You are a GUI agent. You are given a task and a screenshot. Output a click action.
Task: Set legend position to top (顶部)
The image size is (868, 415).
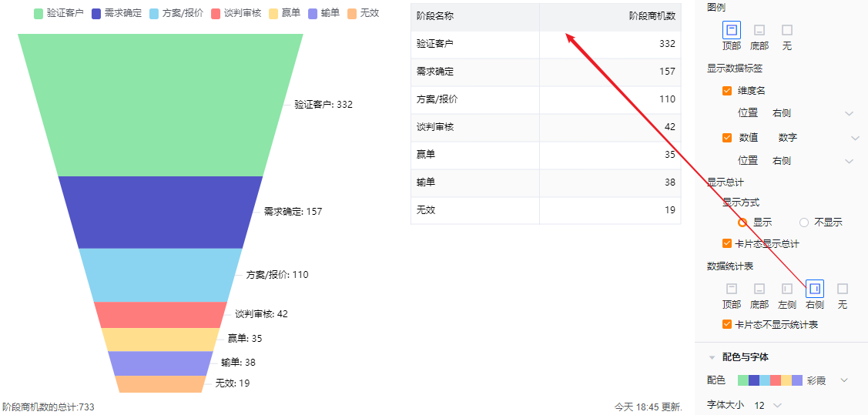point(731,30)
